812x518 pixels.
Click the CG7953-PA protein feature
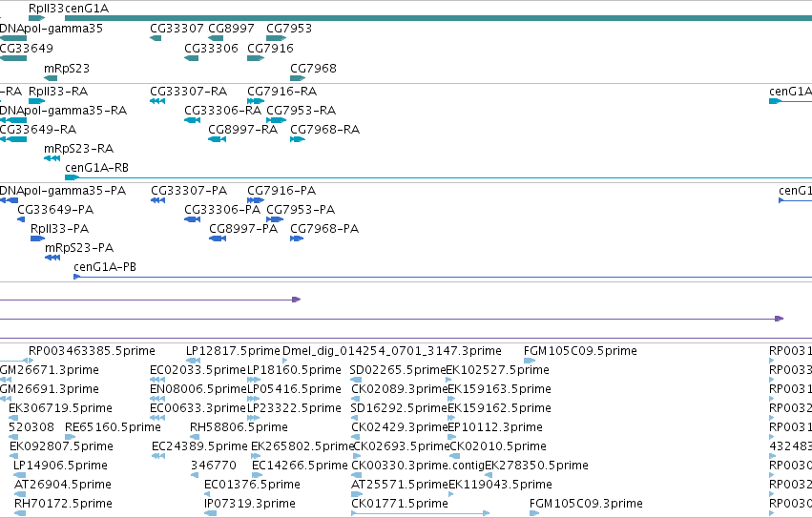[275, 219]
